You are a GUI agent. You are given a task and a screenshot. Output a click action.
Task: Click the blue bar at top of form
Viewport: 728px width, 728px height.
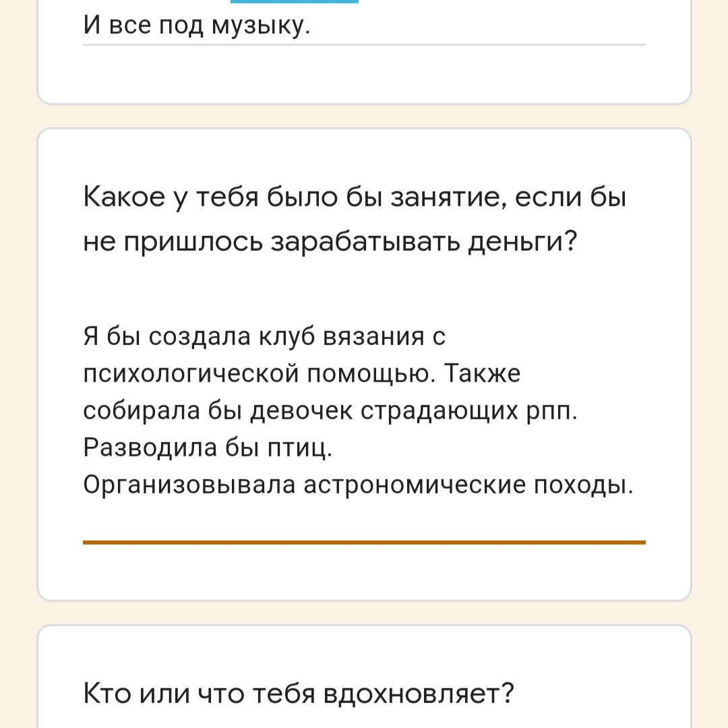point(295,1)
